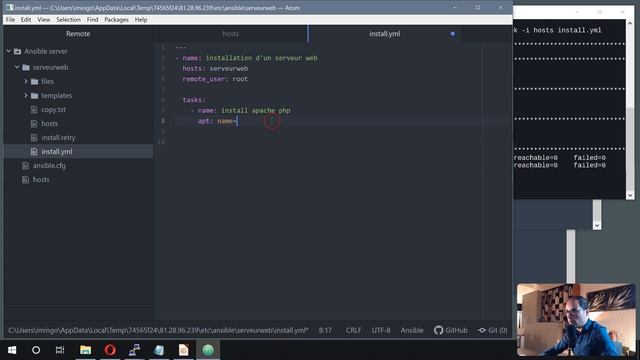The image size is (640, 360).
Task: Open the Selection menu
Action: [x=68, y=20]
